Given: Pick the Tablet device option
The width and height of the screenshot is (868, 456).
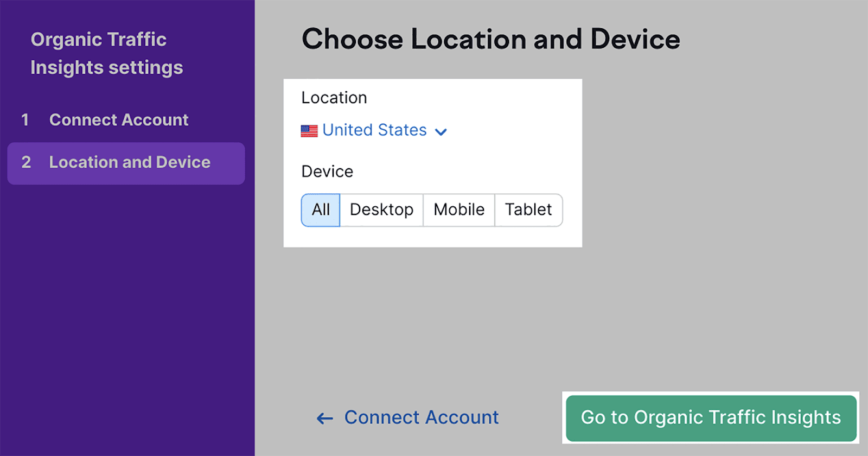Looking at the screenshot, I should (x=528, y=210).
